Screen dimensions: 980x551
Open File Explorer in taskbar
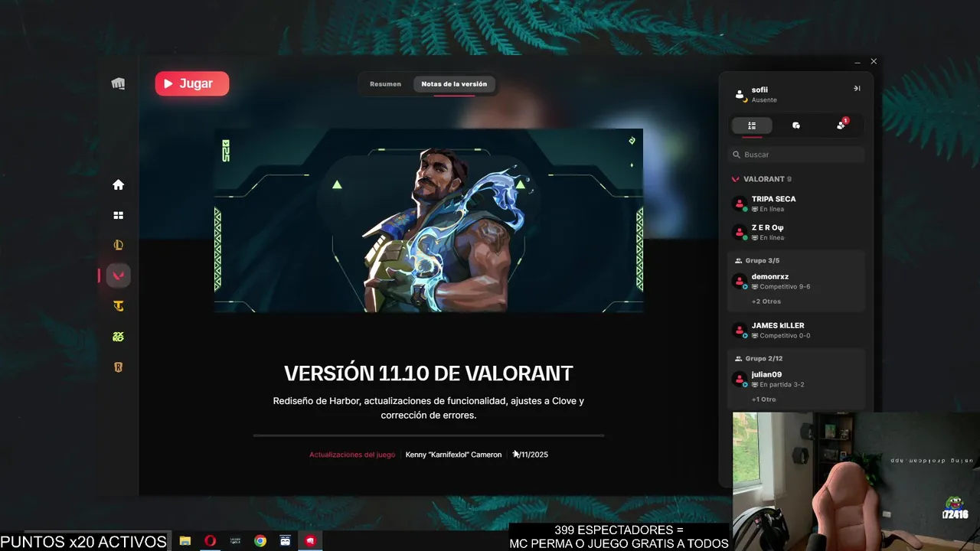[x=185, y=540]
